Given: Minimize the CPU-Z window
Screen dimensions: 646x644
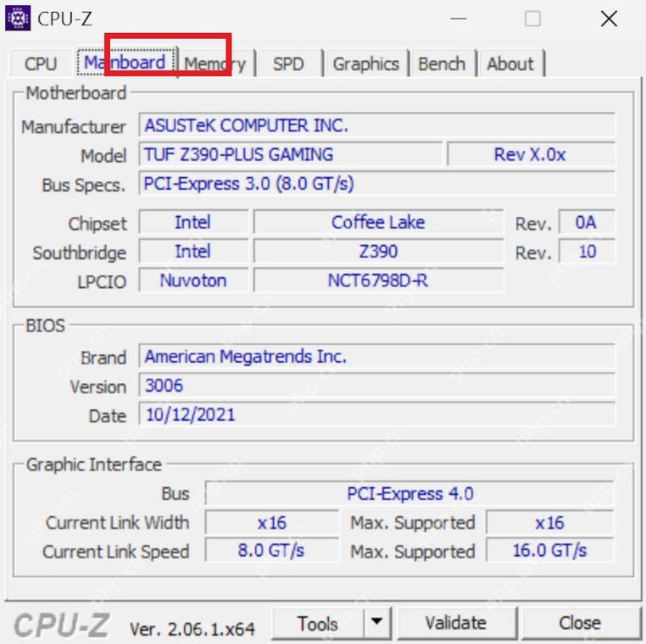Looking at the screenshot, I should 458,19.
